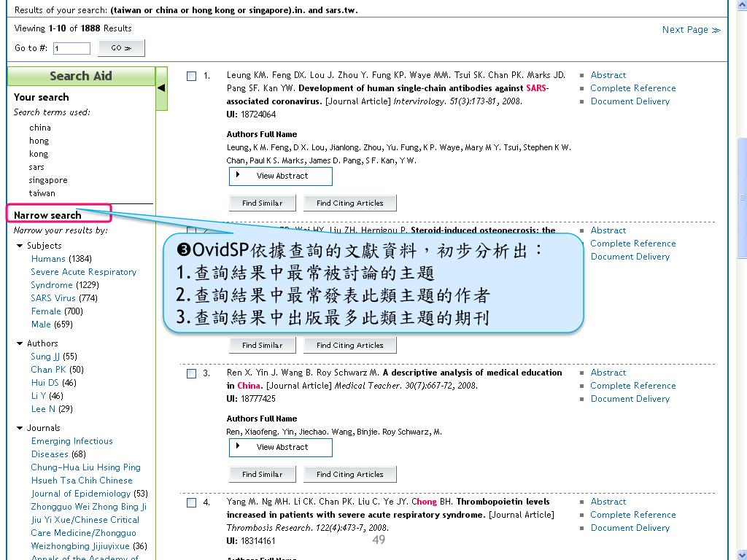Filter by author Lee N
The image size is (747, 560).
pos(43,409)
